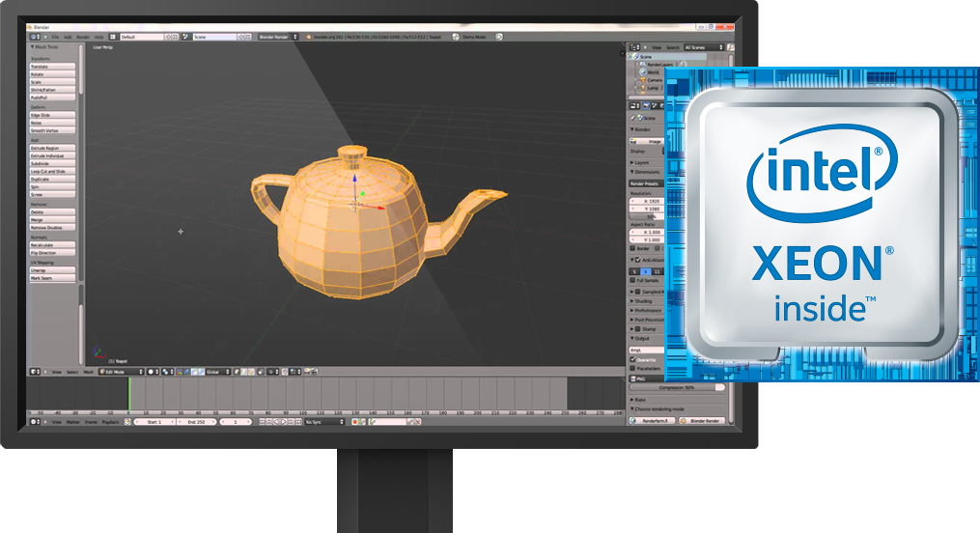Toggle the snap magnet icon

coord(285,372)
